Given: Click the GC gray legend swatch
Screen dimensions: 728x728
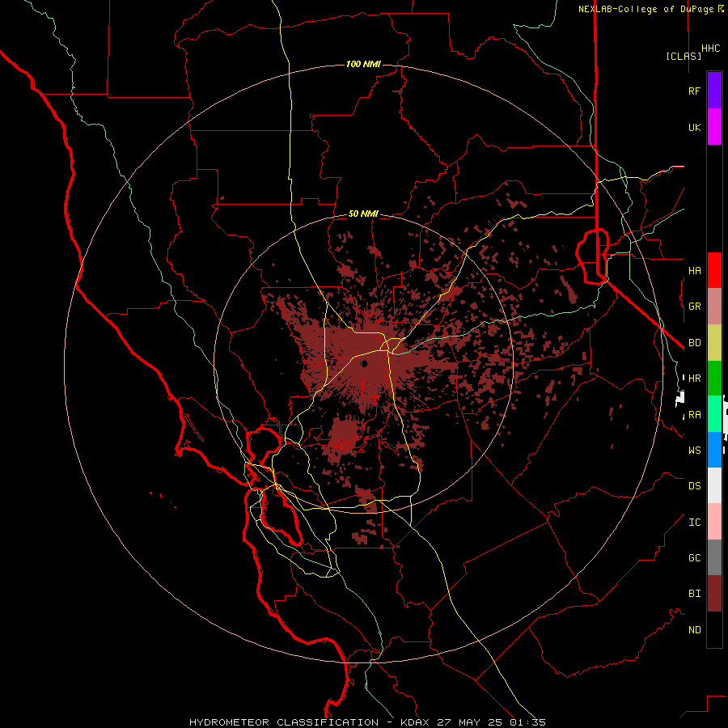Looking at the screenshot, I should 714,557.
